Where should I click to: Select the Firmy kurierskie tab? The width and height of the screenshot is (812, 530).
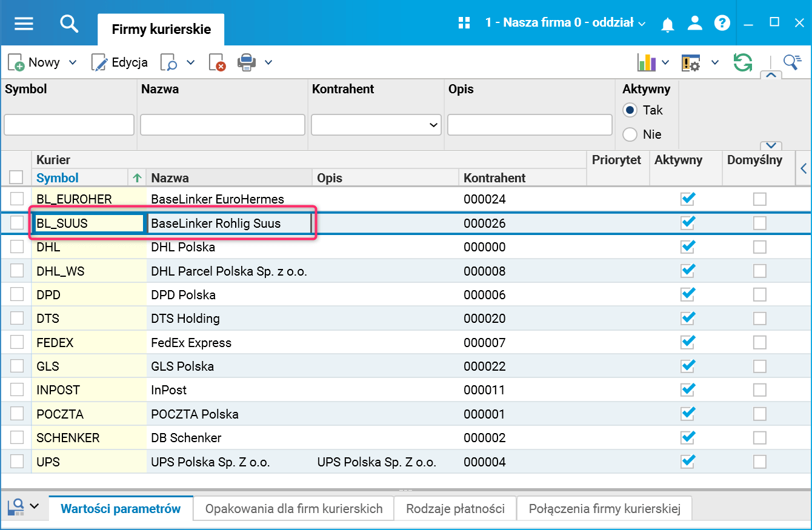(161, 30)
